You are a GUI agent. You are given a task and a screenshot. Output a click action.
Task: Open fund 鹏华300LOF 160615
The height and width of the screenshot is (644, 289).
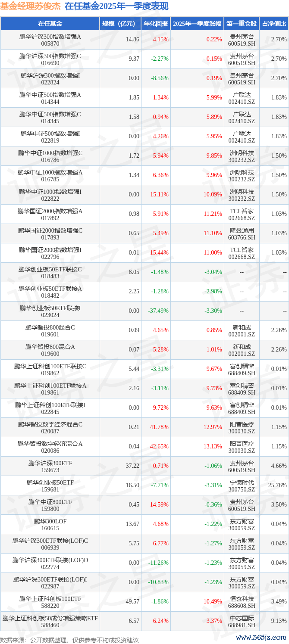50,524
